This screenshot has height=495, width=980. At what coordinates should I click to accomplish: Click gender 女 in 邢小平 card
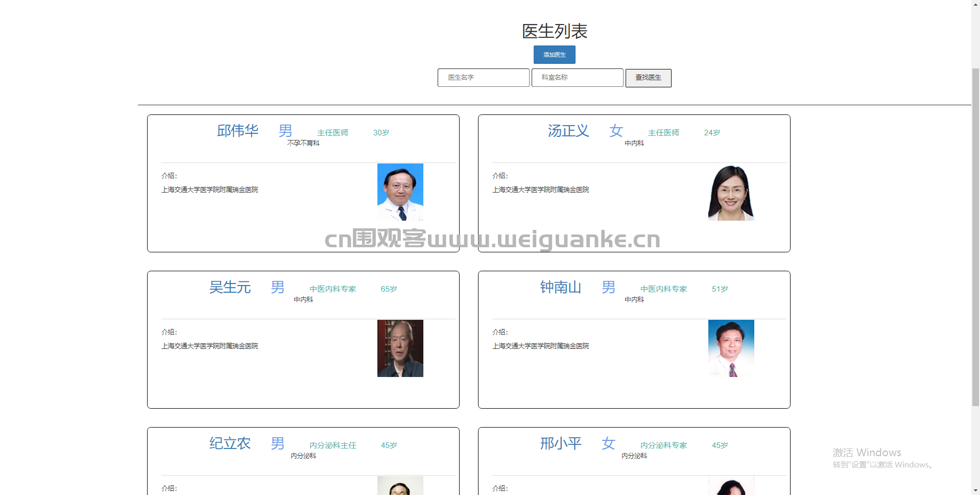pyautogui.click(x=609, y=443)
